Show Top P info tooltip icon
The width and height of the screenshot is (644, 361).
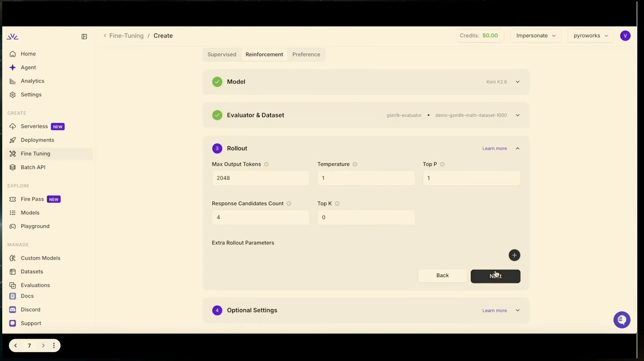[442, 165]
